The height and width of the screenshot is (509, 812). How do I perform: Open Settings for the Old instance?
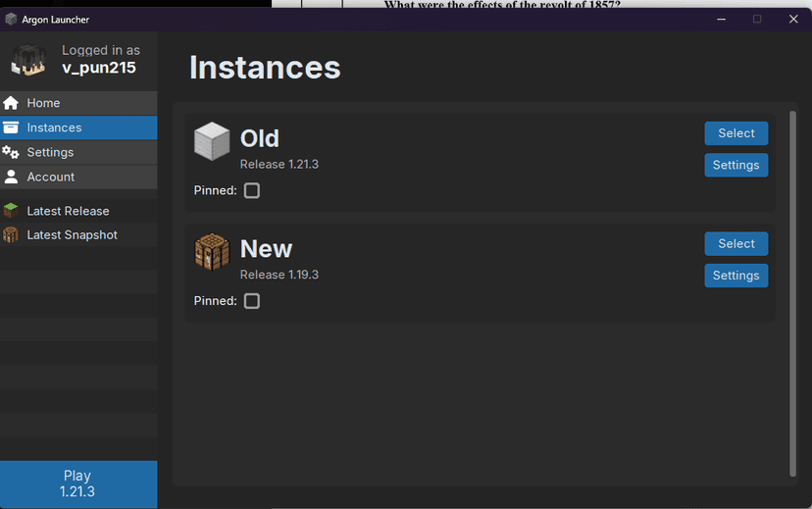736,165
